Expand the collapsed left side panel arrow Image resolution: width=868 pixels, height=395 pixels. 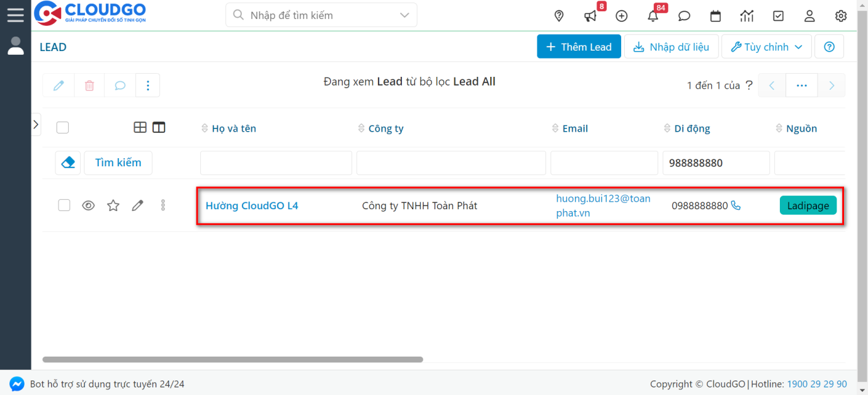tap(36, 125)
